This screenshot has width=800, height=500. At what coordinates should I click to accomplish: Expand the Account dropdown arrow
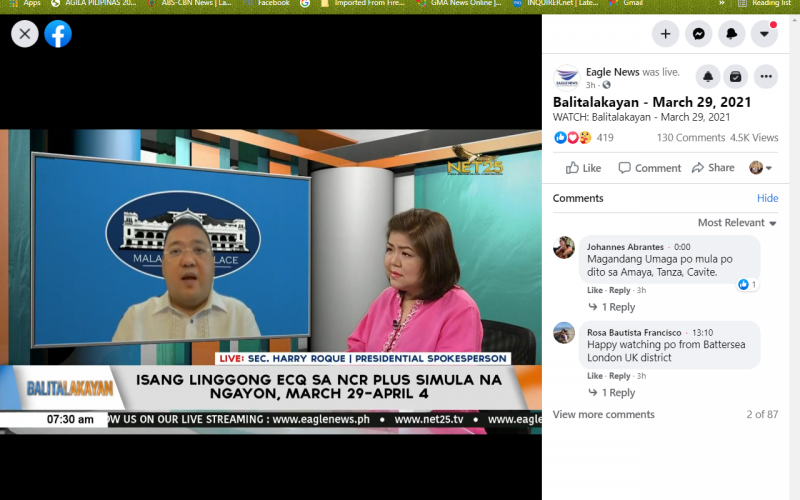(x=764, y=33)
